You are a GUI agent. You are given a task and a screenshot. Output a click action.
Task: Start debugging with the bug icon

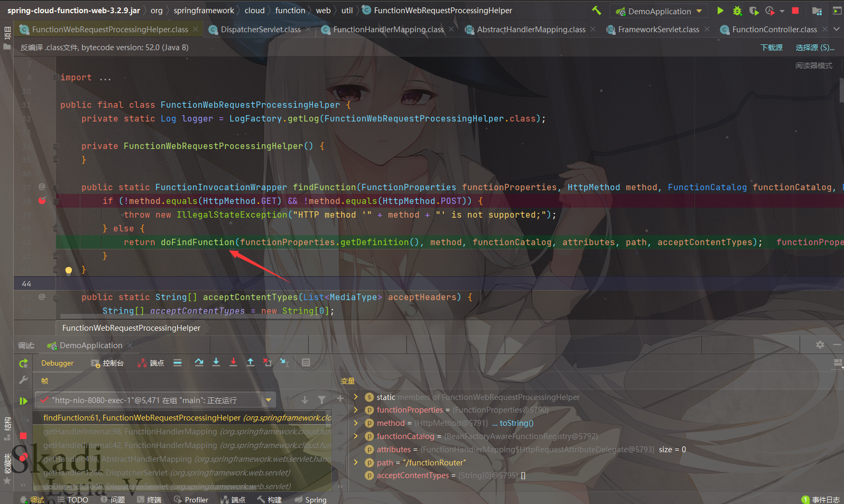737,11
